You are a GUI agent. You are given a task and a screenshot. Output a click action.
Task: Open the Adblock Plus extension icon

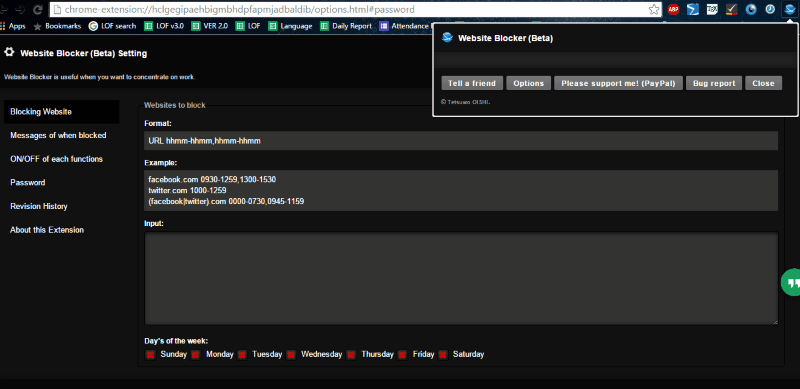pos(673,9)
